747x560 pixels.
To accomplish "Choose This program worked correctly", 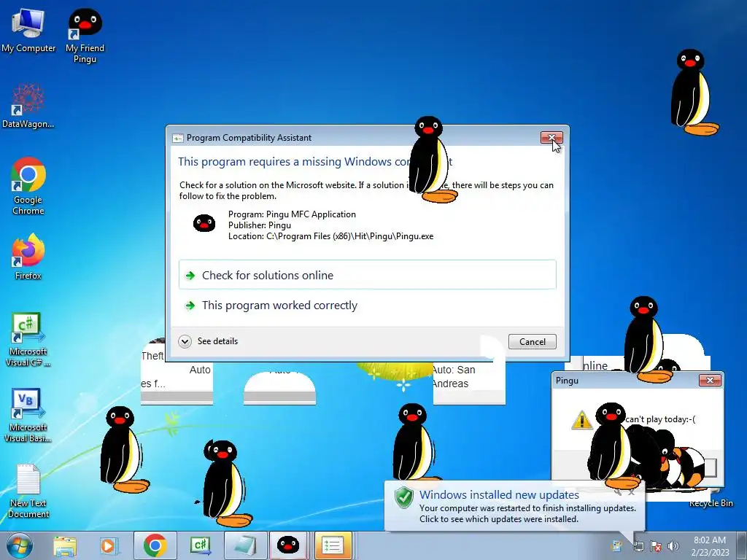I will point(368,306).
